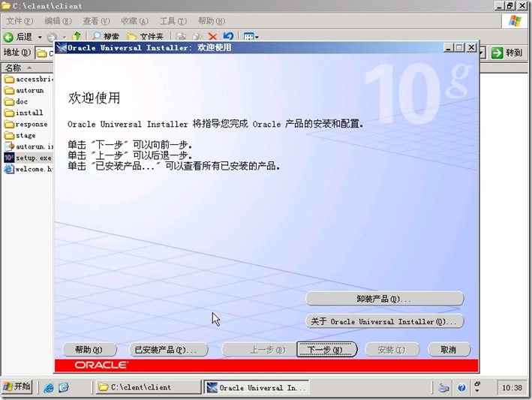Open About Oracle Universal Installer dialog
The image size is (532, 400).
384,321
